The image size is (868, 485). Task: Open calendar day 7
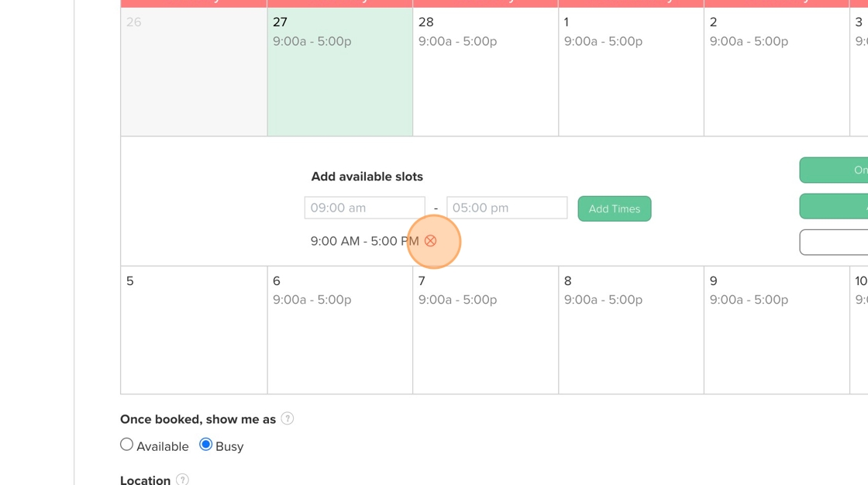485,330
